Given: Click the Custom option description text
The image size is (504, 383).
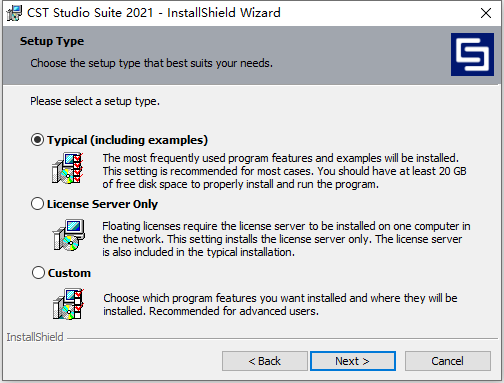Looking at the screenshot, I should click(x=280, y=304).
